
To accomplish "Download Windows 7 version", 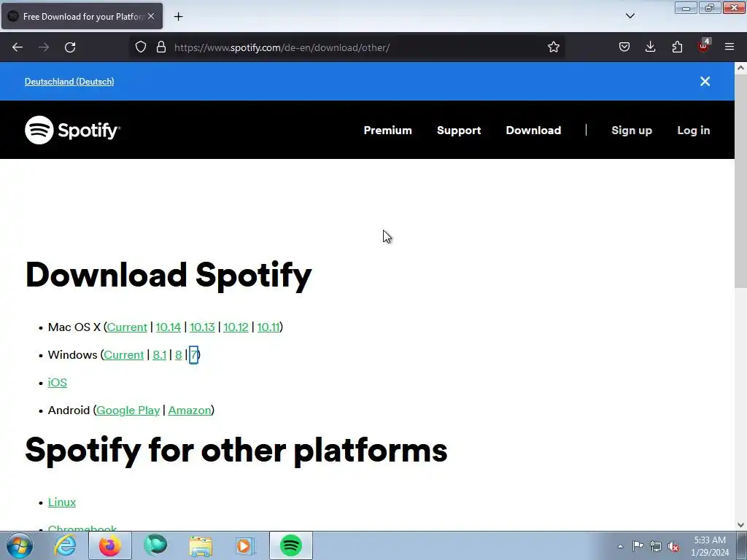I will [x=194, y=355].
